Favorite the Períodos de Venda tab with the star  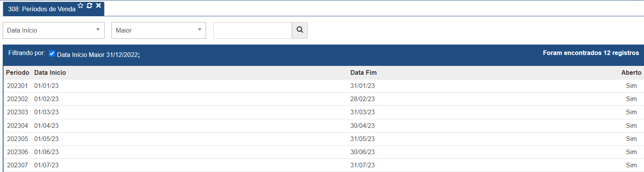(81, 5)
